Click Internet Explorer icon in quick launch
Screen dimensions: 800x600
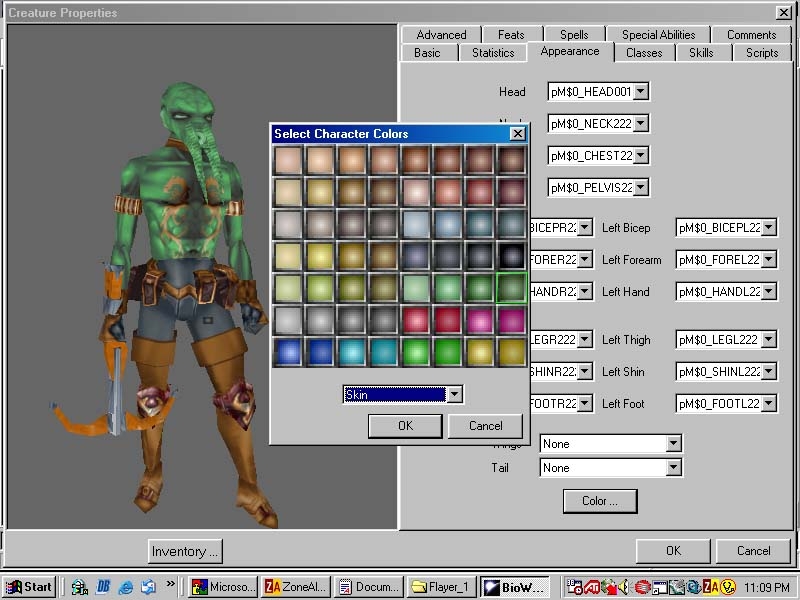coord(126,587)
